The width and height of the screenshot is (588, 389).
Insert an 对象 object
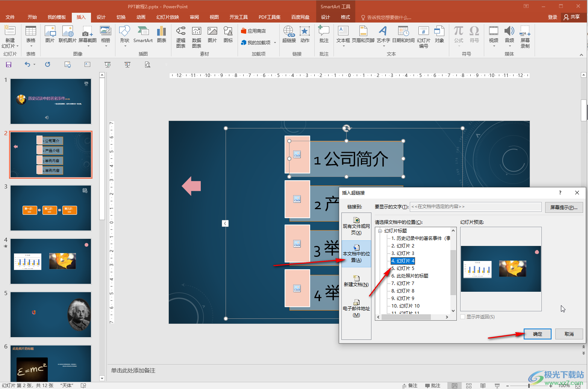coord(439,34)
